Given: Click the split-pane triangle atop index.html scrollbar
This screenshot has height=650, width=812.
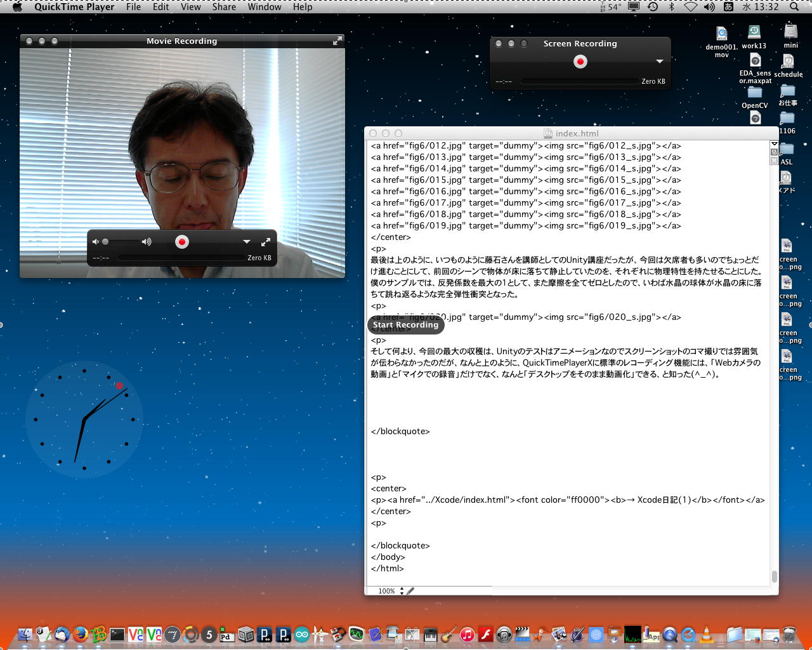Looking at the screenshot, I should point(774,144).
